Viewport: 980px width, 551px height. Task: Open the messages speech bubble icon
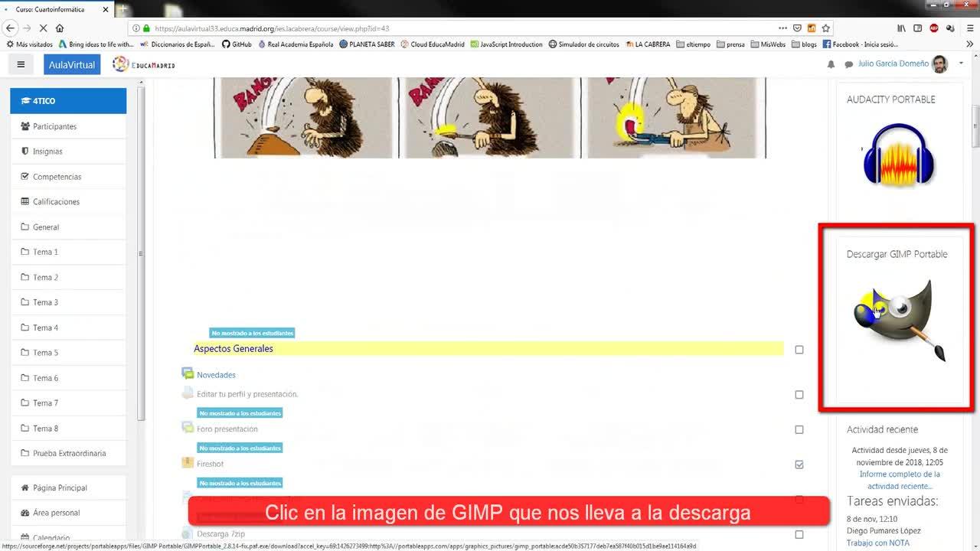[x=848, y=64]
